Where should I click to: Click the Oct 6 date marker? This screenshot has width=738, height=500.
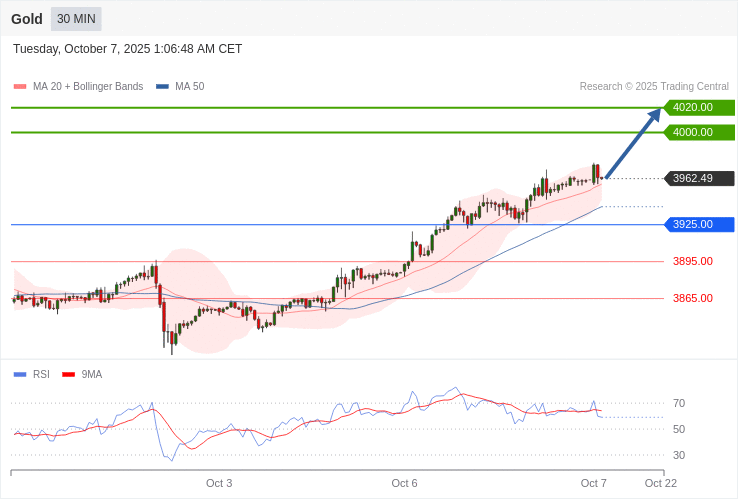pyautogui.click(x=404, y=483)
